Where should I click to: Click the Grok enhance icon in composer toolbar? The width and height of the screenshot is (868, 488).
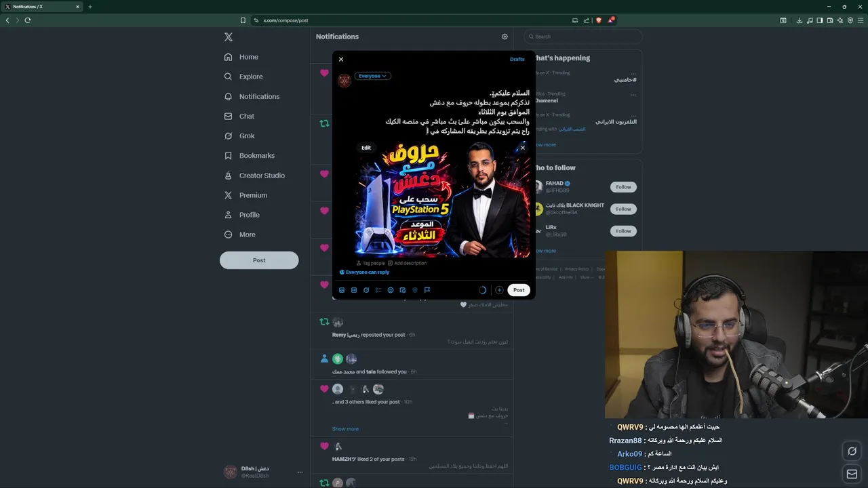click(366, 290)
